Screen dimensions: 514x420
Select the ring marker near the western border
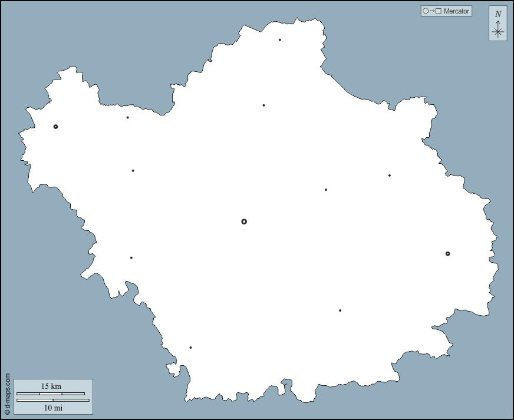click(55, 127)
